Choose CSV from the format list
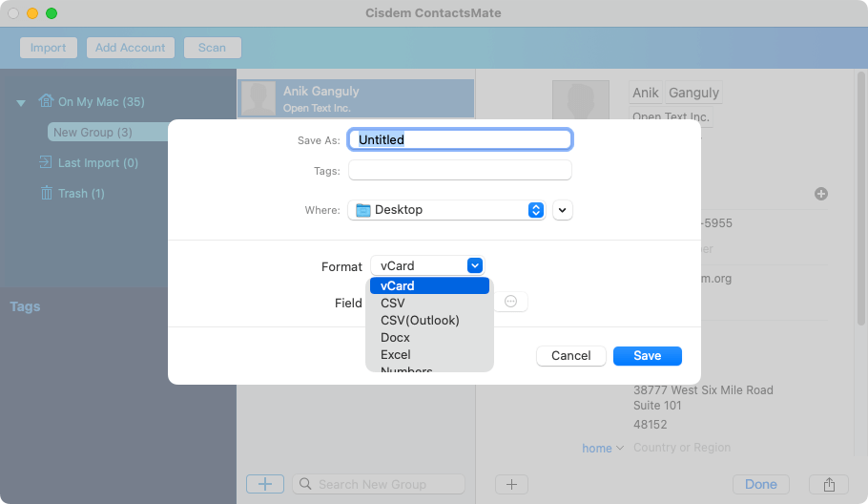Image resolution: width=868 pixels, height=504 pixels. [x=429, y=303]
